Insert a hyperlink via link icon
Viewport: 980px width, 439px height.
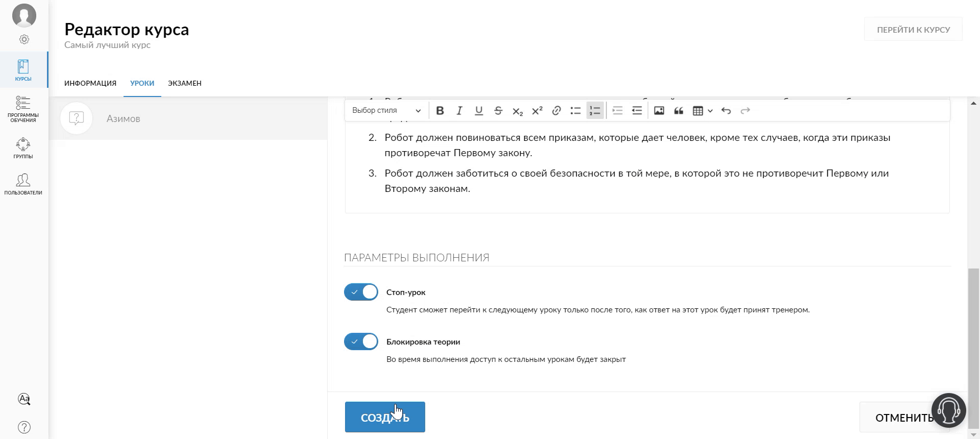(556, 111)
